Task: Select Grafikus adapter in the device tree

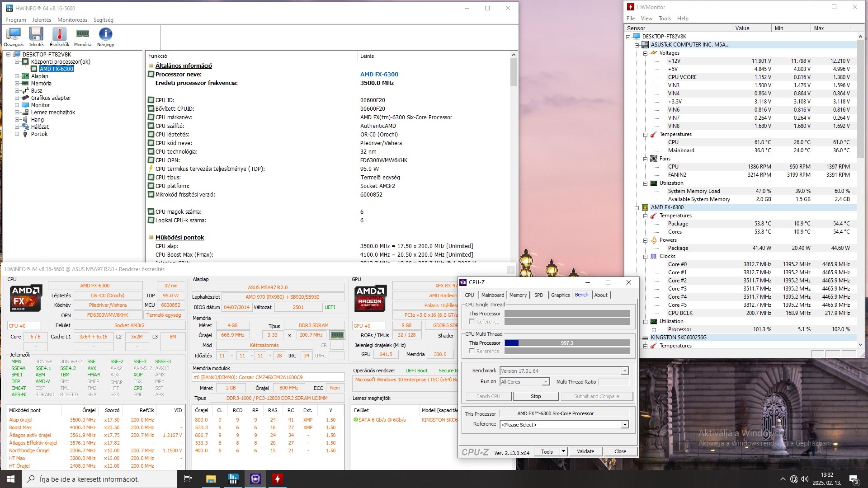Action: pos(51,98)
